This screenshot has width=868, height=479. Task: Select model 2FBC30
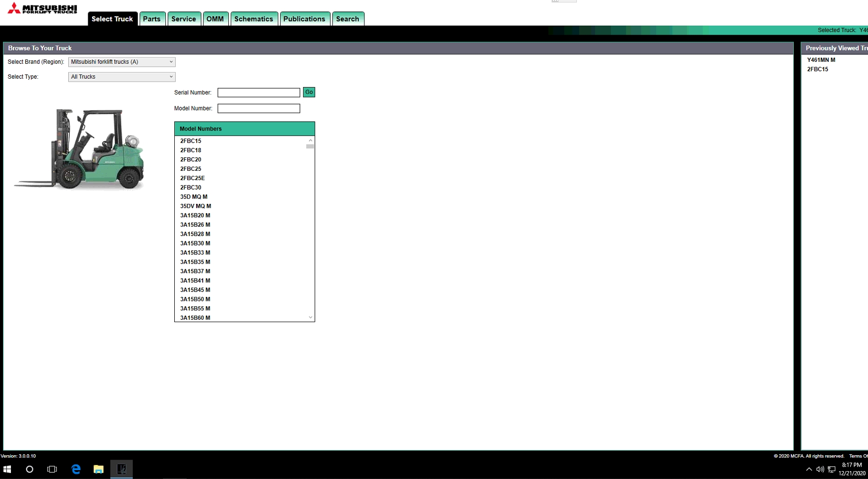pos(191,188)
